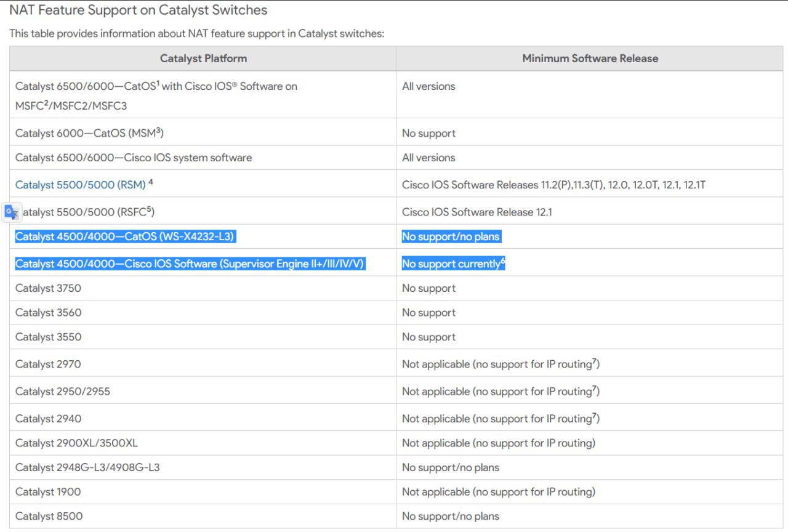
Task: Click "Cisco IOS Software Release 12.1" cell
Action: point(590,211)
